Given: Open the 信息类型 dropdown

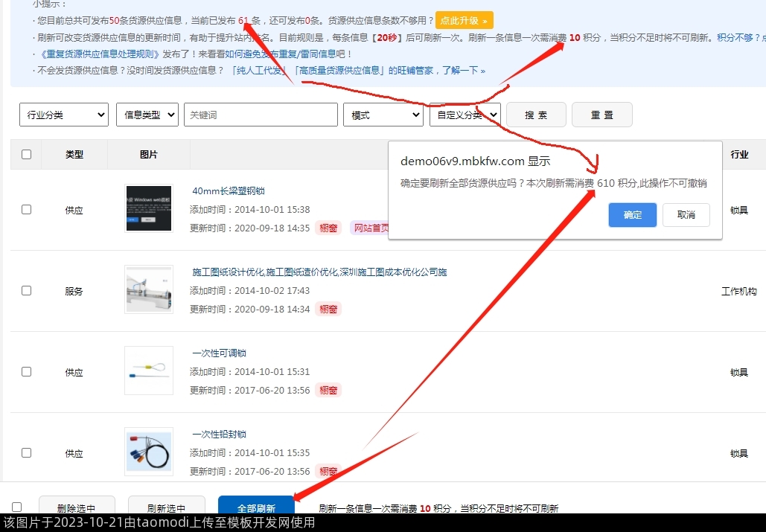Looking at the screenshot, I should [147, 115].
